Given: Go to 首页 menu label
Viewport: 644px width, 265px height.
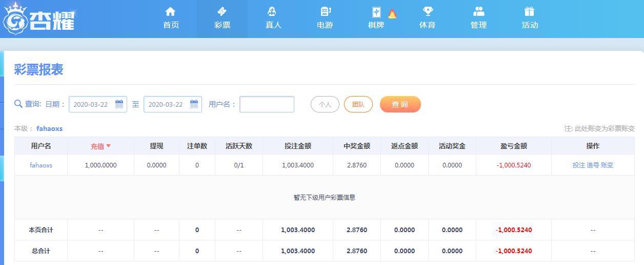Looking at the screenshot, I should [171, 25].
